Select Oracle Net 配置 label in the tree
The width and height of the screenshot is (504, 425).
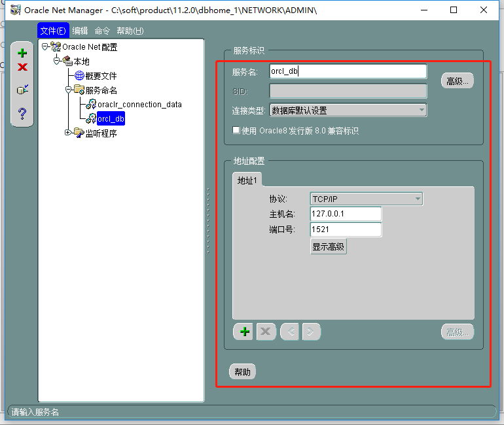click(90, 47)
